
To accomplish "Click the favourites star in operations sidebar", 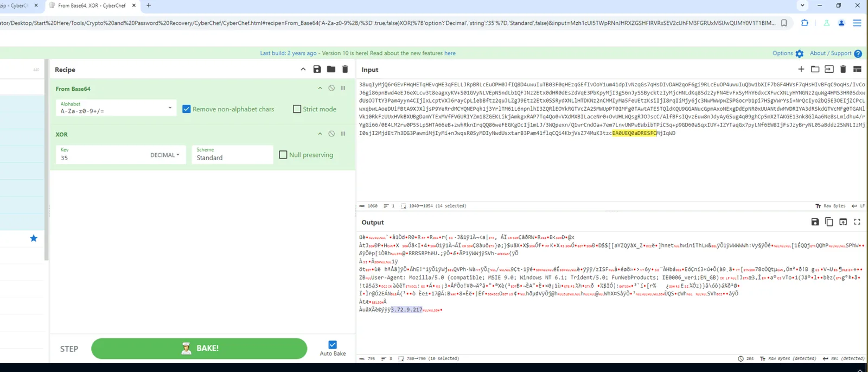I will click(34, 238).
